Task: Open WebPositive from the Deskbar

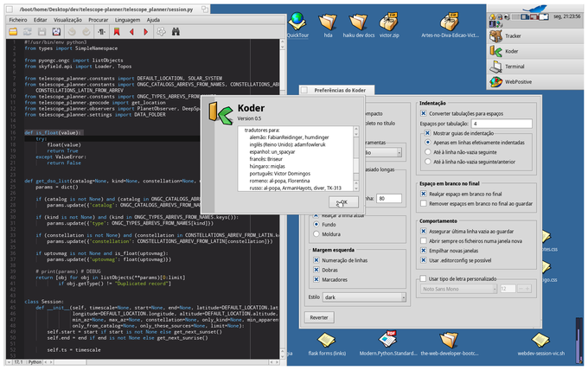Action: click(519, 80)
